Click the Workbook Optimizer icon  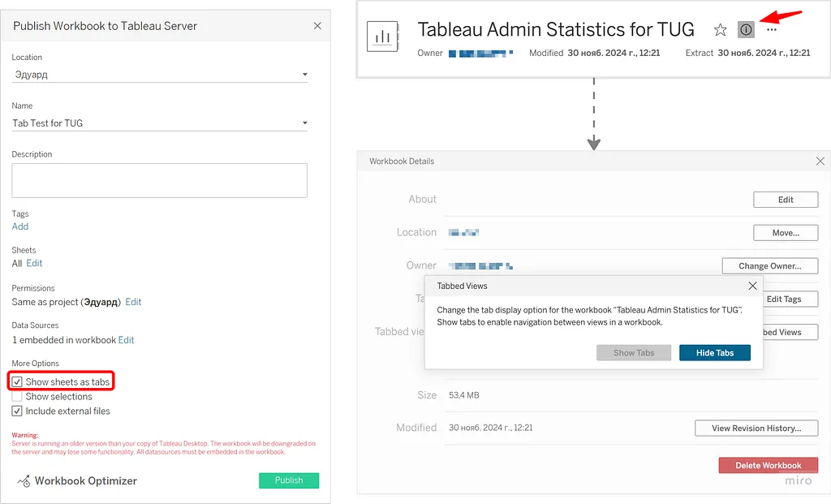pos(24,480)
